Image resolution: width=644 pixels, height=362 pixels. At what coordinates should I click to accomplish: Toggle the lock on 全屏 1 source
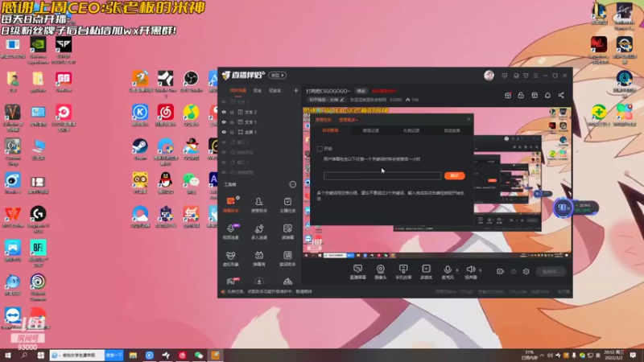(x=232, y=132)
